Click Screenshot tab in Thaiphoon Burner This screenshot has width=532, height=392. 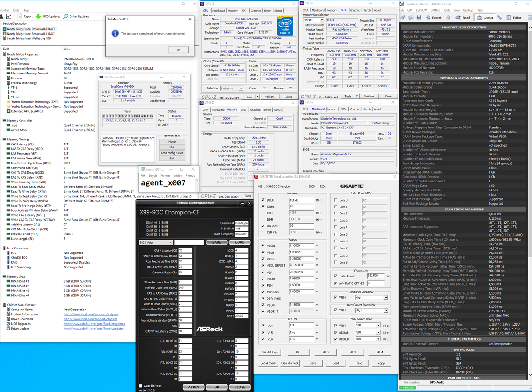coord(412,382)
